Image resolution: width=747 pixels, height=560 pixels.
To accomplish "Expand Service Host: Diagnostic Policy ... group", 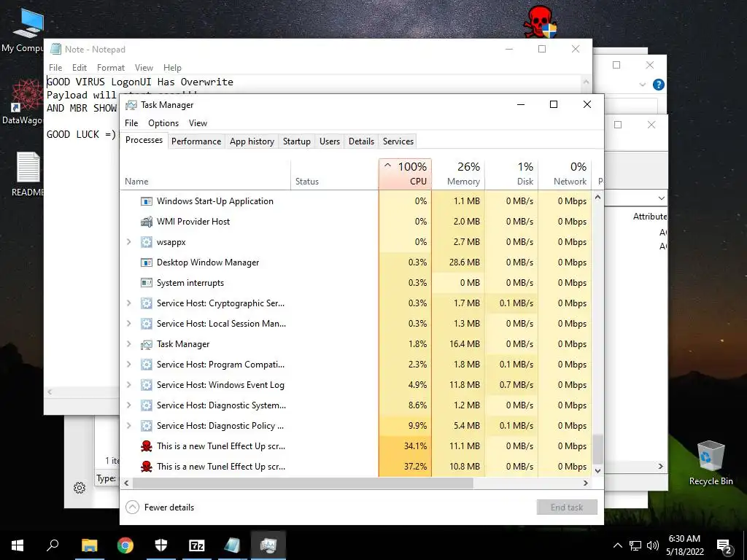I will click(x=128, y=426).
